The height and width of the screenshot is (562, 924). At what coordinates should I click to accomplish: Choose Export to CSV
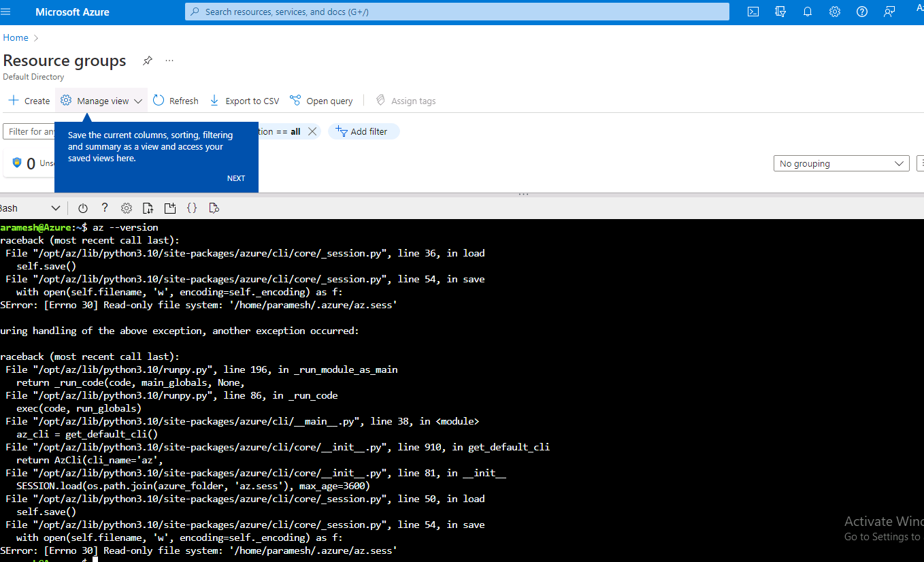(x=244, y=100)
